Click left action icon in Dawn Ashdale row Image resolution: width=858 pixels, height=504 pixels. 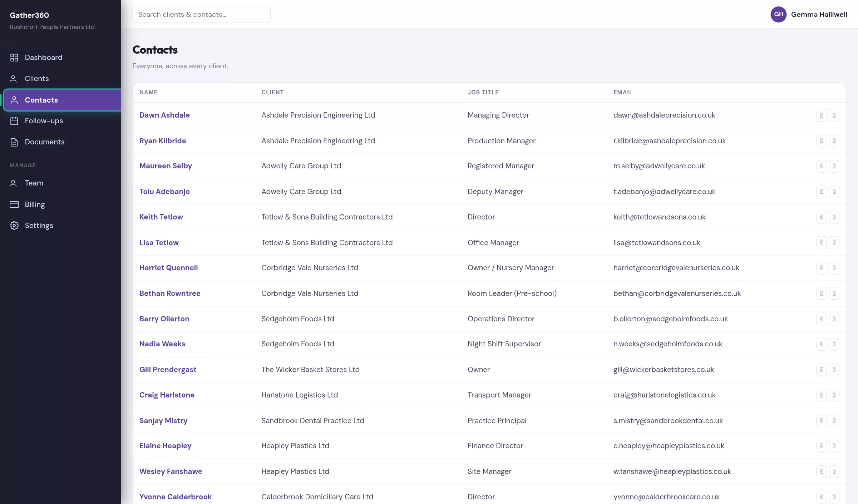coord(822,115)
